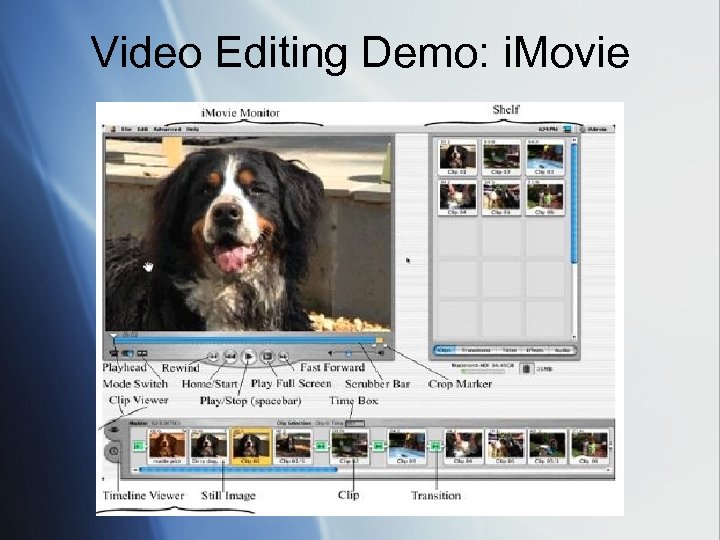Click the Rewind button under the monitor
The image size is (720, 540).
pyautogui.click(x=213, y=356)
